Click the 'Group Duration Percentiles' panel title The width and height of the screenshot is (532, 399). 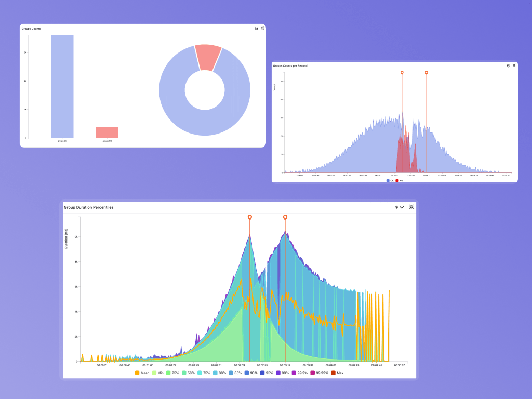pos(88,207)
